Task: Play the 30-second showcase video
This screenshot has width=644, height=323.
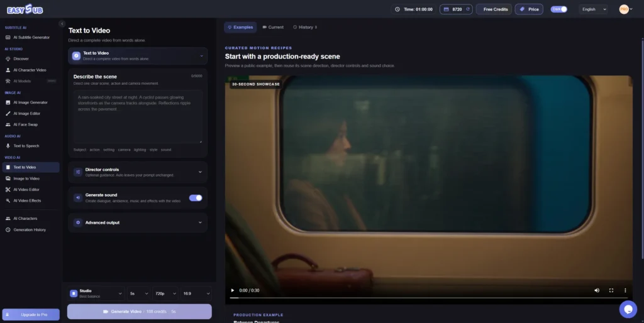Action: click(x=233, y=290)
